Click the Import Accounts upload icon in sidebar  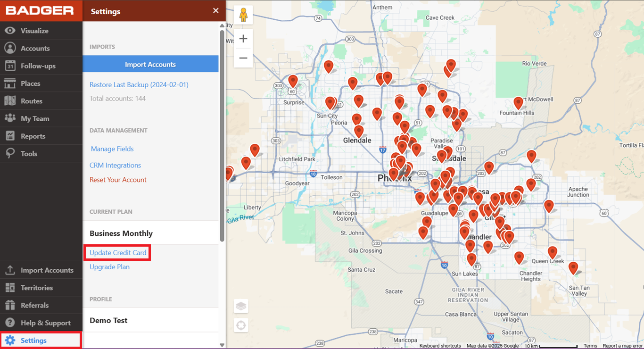click(x=10, y=270)
